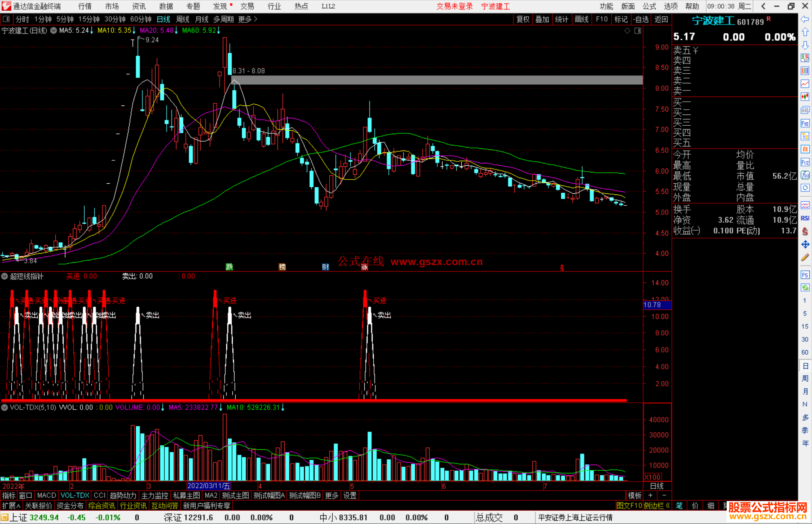Image resolution: width=812 pixels, height=524 pixels.
Task: Click the diamond marker icon above chart
Action: point(627,31)
